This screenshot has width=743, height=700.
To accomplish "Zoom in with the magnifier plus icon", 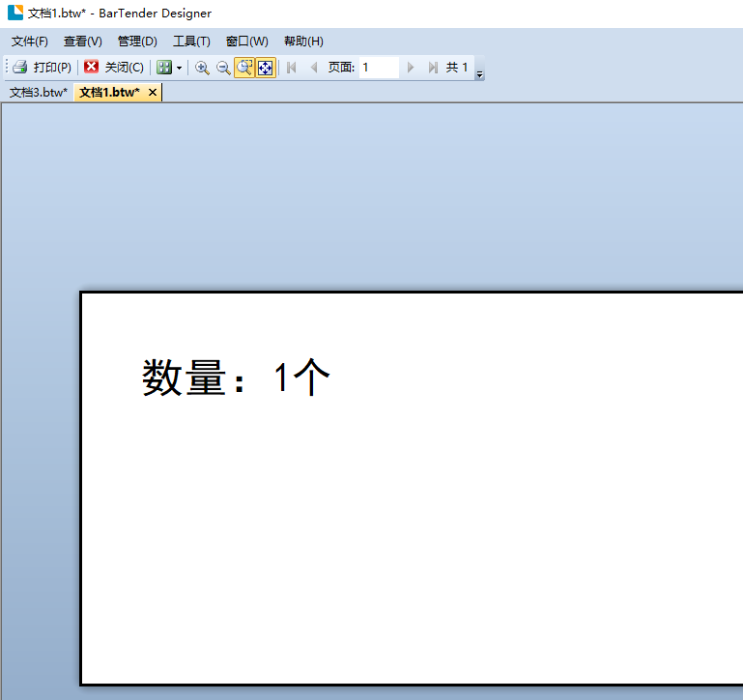I will pos(202,68).
